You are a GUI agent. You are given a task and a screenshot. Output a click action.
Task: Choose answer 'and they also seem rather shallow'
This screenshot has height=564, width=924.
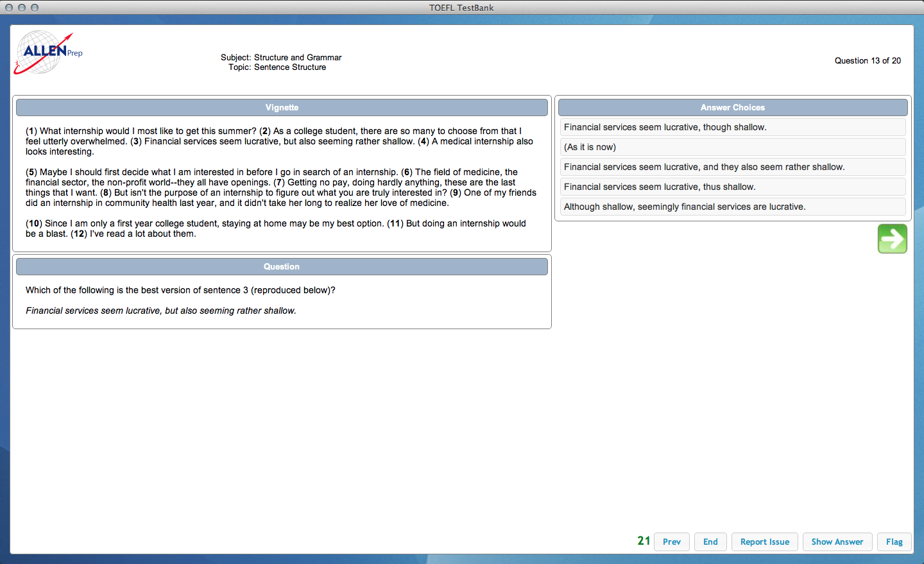732,167
